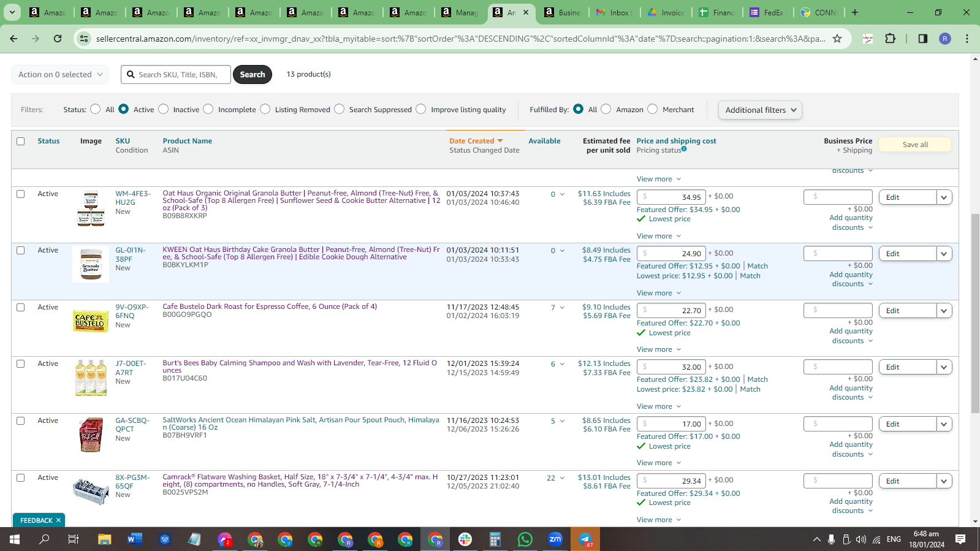Viewport: 980px width, 551px height.
Task: Open Zoom from the taskbar
Action: click(555, 539)
